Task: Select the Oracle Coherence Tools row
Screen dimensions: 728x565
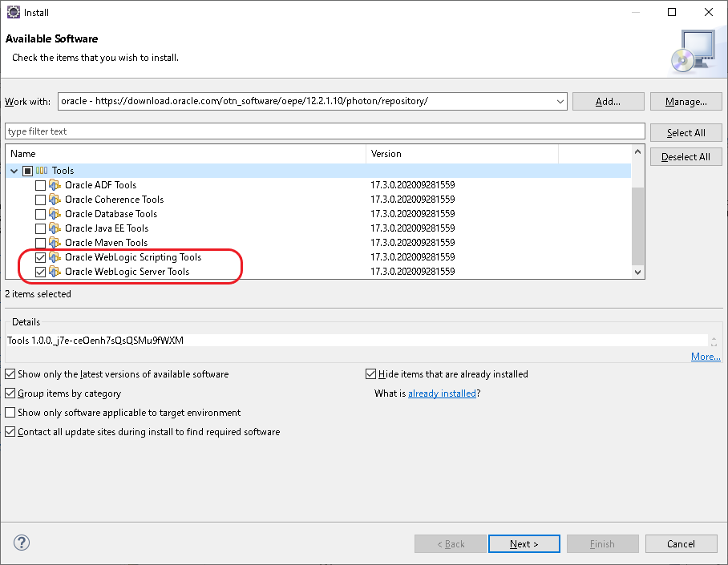Action: (318, 200)
